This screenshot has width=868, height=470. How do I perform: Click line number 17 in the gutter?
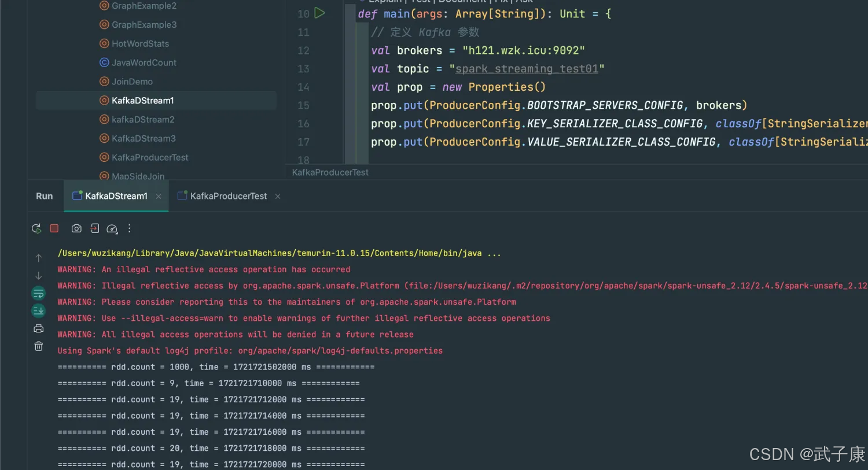point(303,142)
